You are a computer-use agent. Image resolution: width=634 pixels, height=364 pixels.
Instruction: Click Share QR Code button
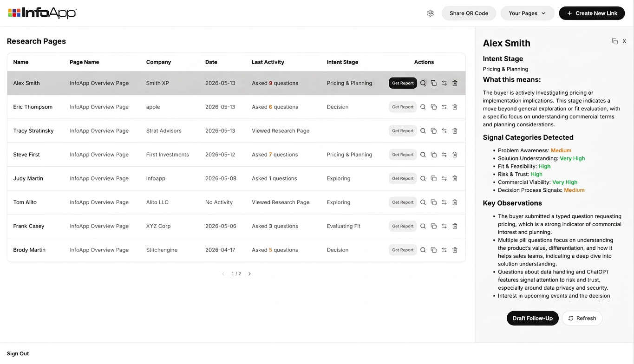pos(469,13)
